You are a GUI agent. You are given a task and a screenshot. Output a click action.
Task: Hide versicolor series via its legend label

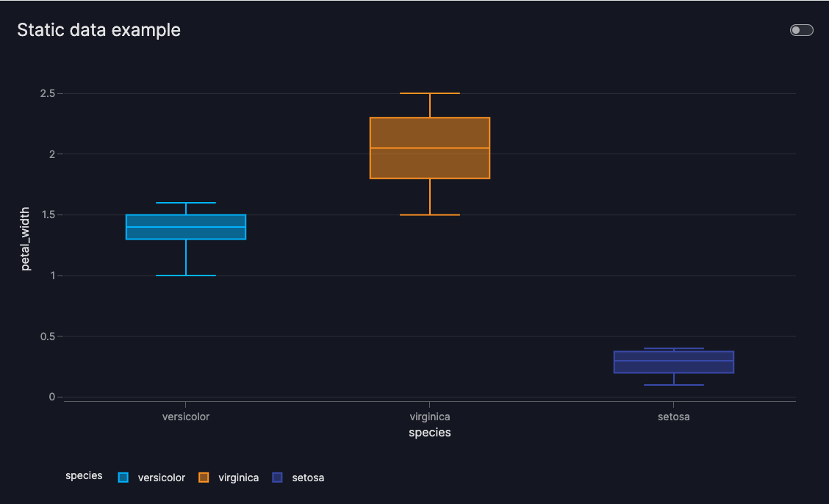(x=161, y=478)
